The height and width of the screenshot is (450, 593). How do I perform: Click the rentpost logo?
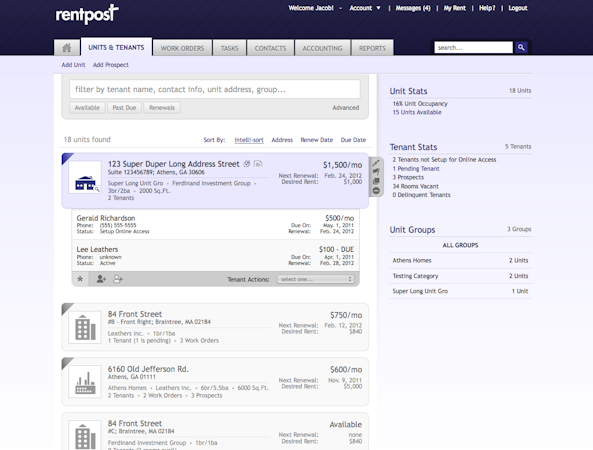87,14
